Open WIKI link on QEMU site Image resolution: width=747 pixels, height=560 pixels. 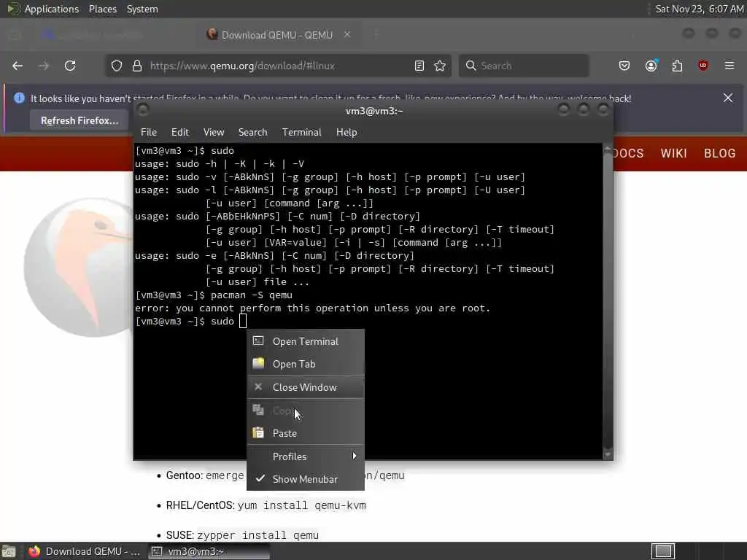[673, 153]
